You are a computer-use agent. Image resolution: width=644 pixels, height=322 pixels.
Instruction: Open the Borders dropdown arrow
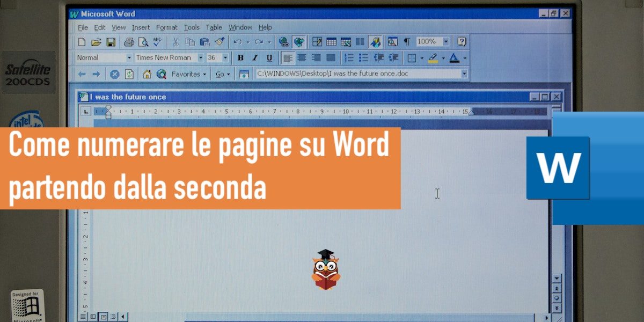pos(421,57)
